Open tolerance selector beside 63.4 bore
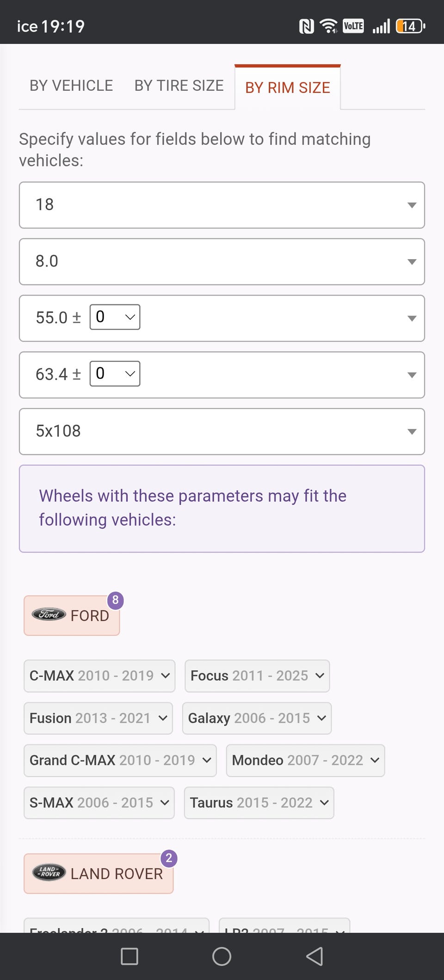The height and width of the screenshot is (980, 444). 115,373
